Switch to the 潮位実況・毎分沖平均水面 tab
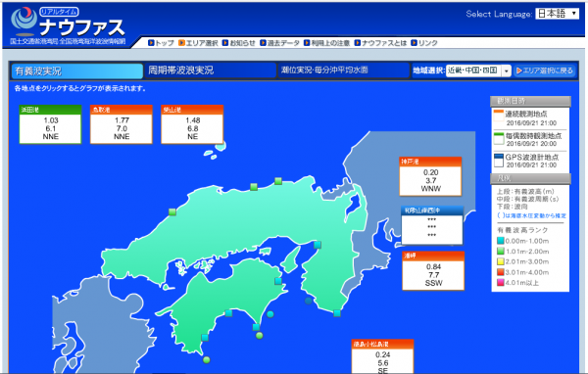 point(344,70)
